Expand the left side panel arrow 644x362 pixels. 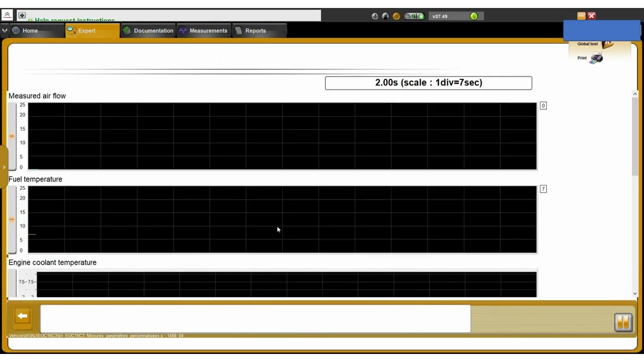[4, 166]
